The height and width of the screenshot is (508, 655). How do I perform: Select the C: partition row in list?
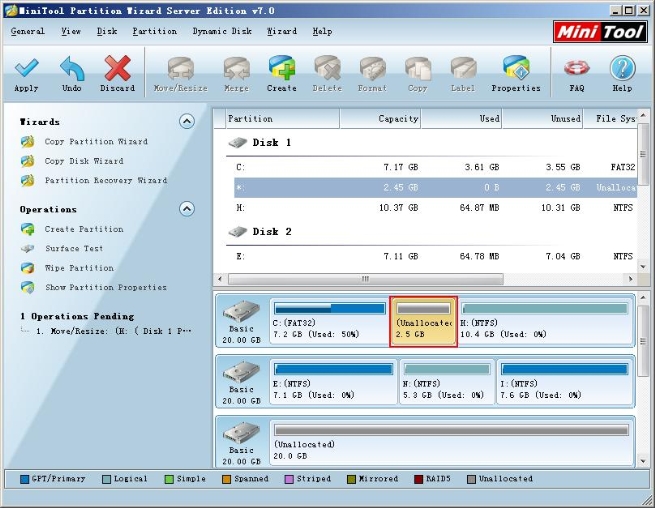435,168
